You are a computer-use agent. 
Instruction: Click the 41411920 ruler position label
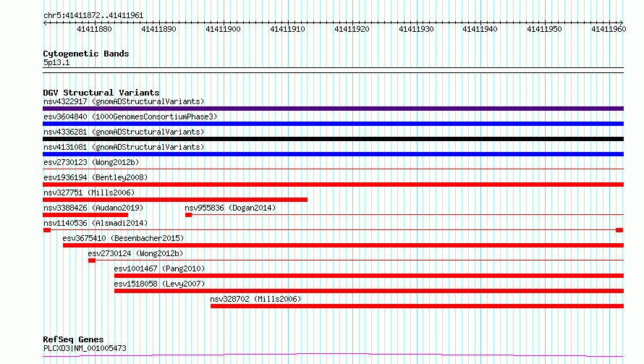pyautogui.click(x=352, y=29)
